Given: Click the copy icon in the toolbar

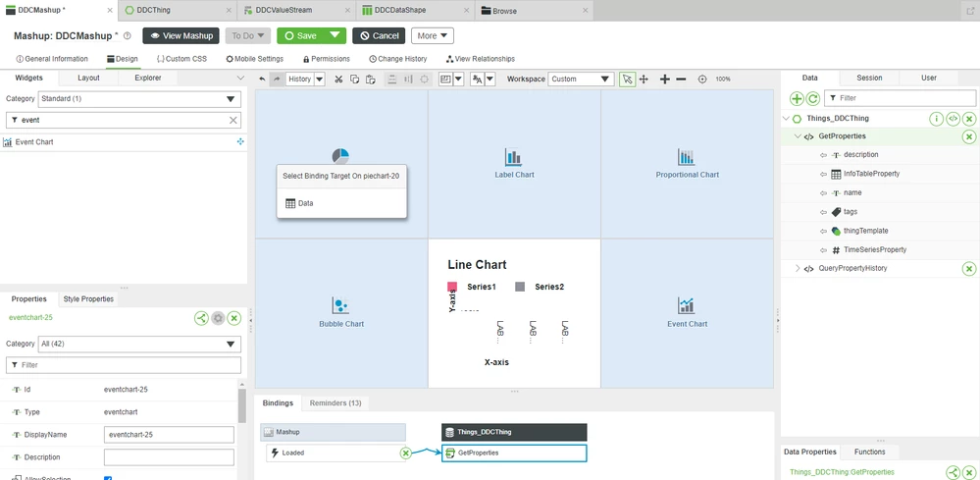Looking at the screenshot, I should [354, 80].
